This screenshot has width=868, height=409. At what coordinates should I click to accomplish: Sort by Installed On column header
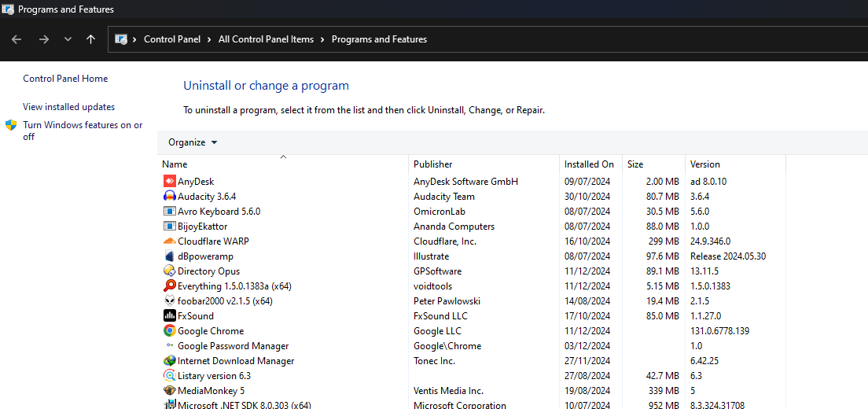590,164
